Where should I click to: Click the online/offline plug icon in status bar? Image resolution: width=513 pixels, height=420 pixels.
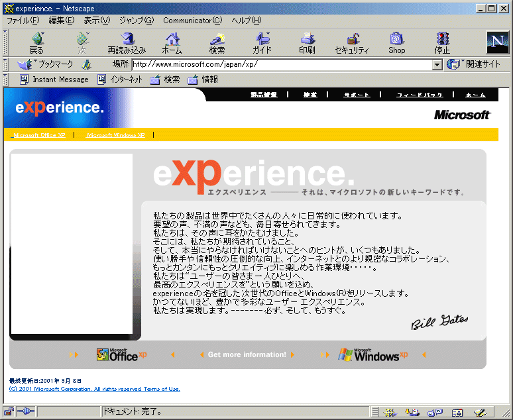(25, 411)
